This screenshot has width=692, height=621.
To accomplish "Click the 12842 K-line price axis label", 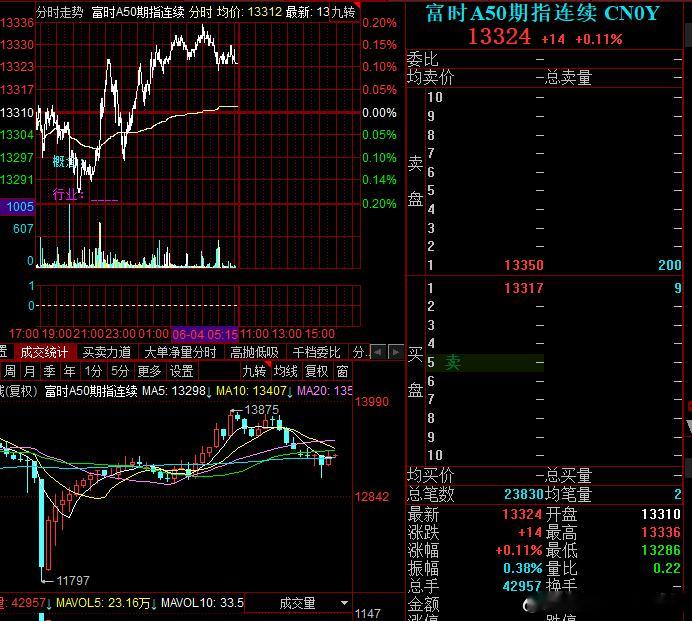I will tap(372, 497).
